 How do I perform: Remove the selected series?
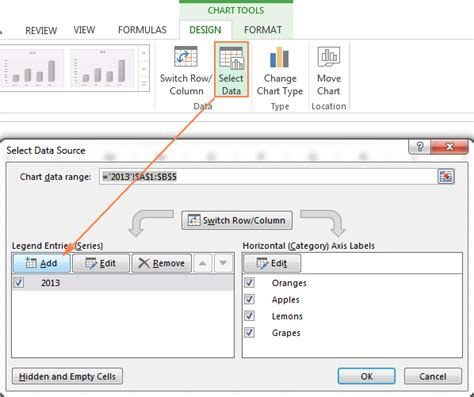162,263
